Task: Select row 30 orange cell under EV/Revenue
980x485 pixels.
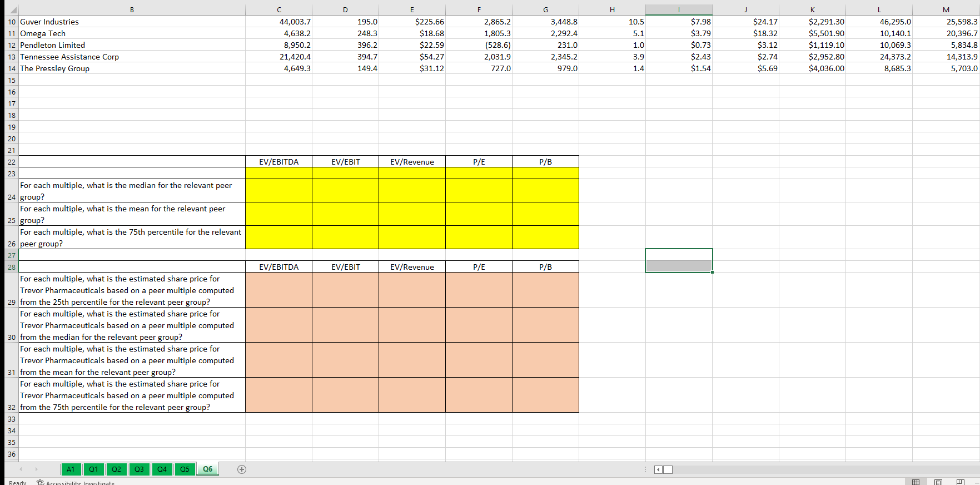Action: (412, 325)
